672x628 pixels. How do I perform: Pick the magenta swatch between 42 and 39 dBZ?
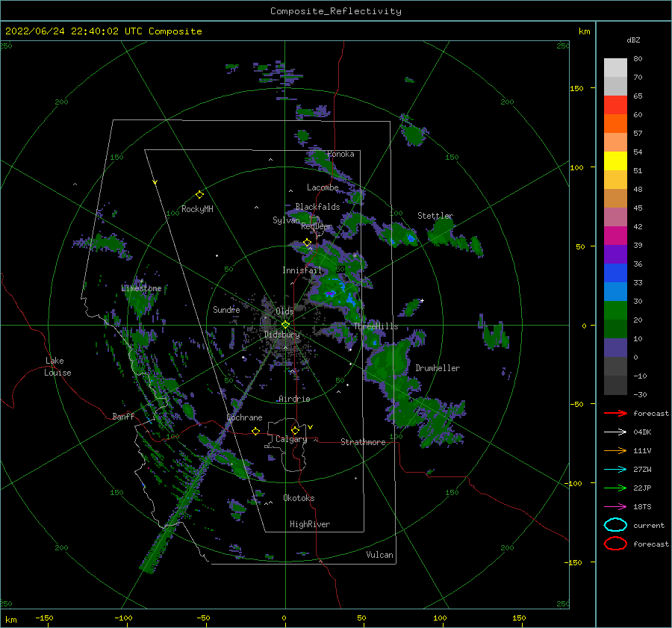click(615, 236)
